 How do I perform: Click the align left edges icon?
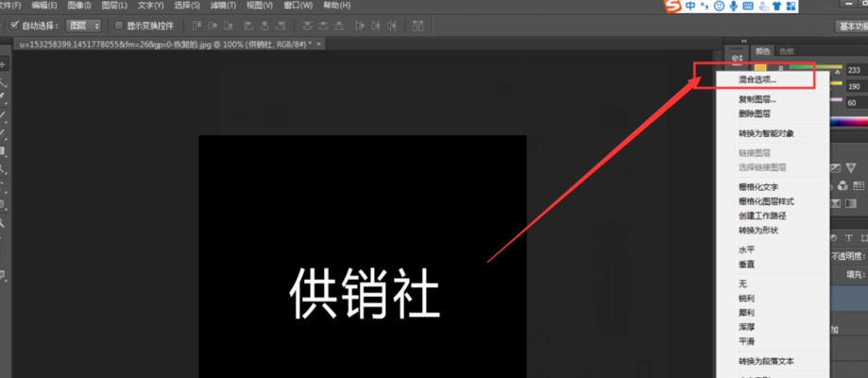(x=248, y=26)
